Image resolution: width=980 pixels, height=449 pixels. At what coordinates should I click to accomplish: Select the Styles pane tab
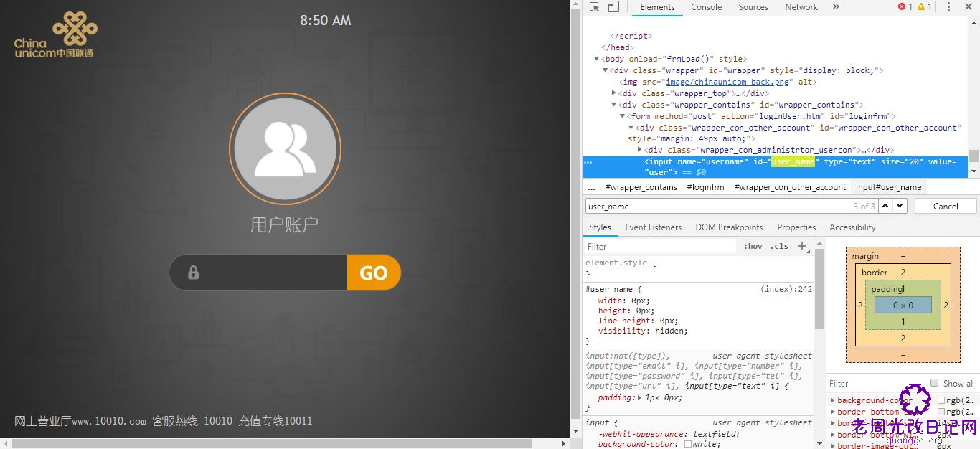point(600,227)
